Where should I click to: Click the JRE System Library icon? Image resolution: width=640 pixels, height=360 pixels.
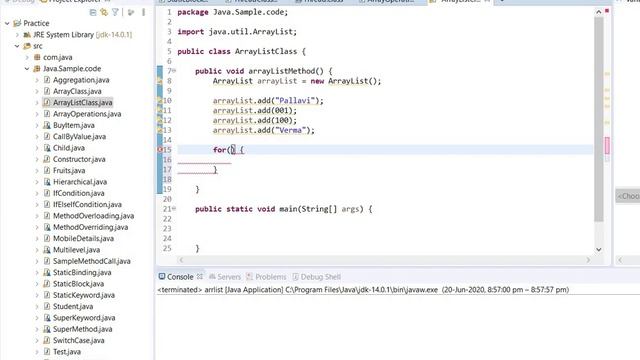(x=27, y=35)
